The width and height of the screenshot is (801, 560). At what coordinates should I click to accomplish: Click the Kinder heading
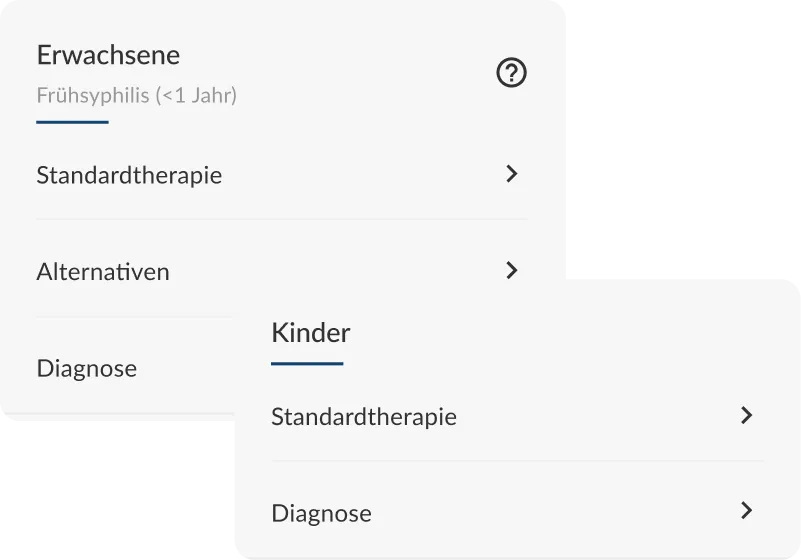[311, 332]
